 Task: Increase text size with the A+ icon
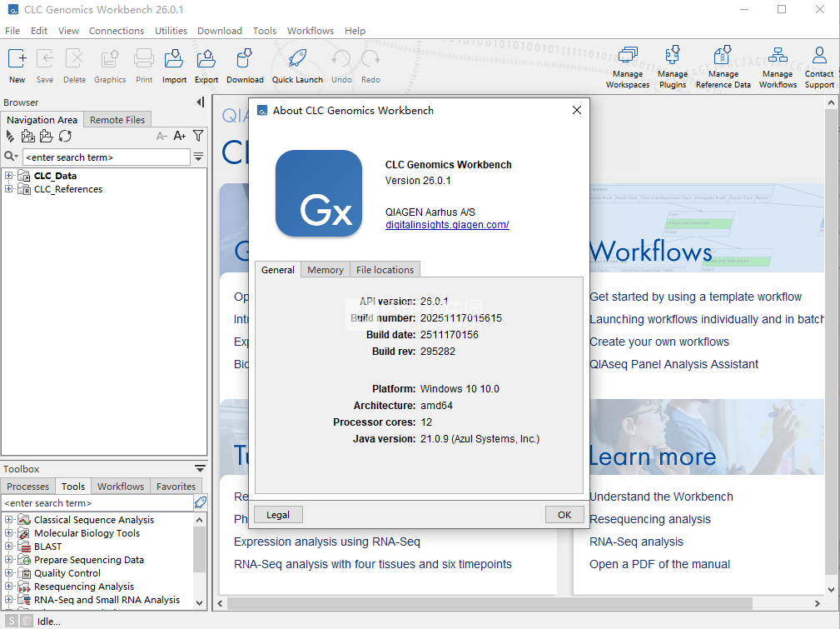(x=179, y=136)
